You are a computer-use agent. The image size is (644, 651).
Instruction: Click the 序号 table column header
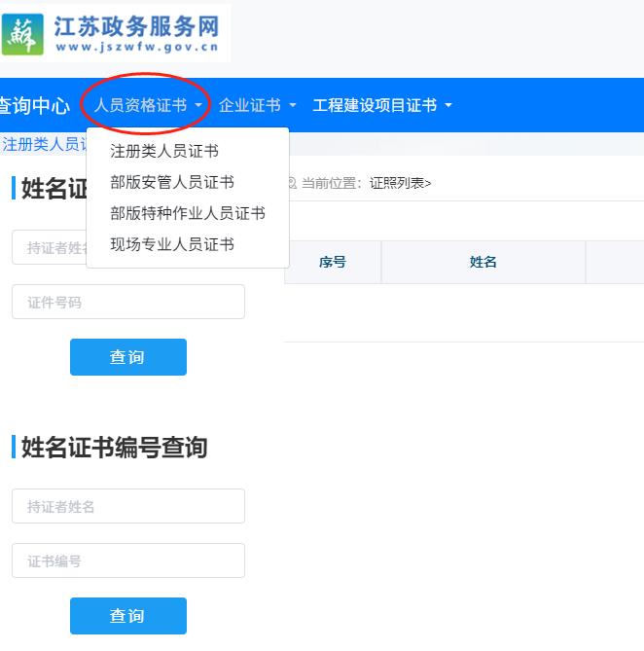pos(333,262)
